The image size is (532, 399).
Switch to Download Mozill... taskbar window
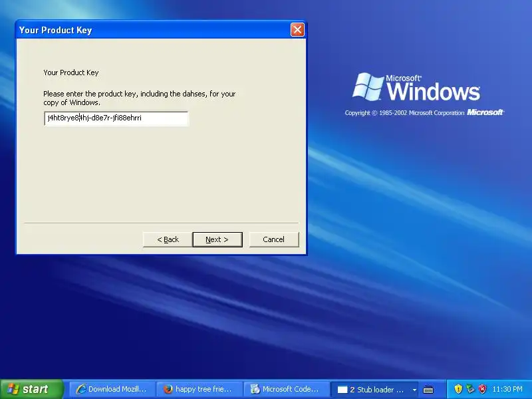click(x=112, y=389)
